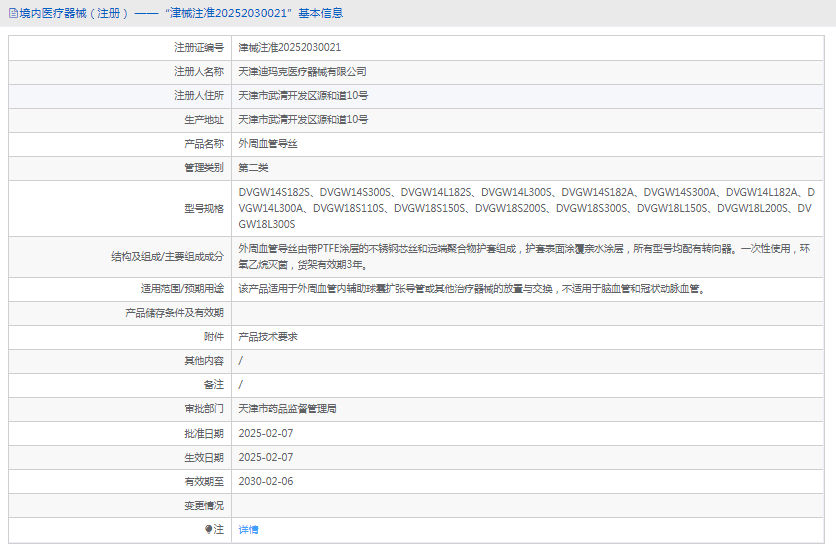Click the 适用范围/预期用途 label
This screenshot has height=552, width=836.
coord(182,289)
